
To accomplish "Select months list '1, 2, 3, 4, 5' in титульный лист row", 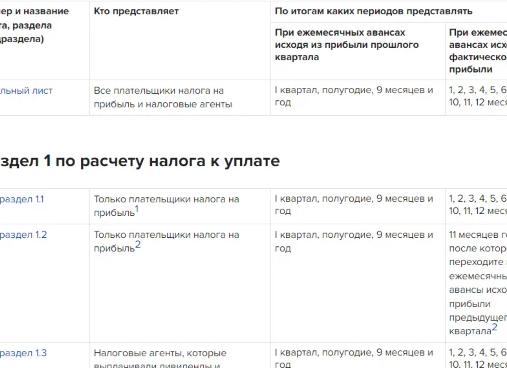I will point(478,96).
